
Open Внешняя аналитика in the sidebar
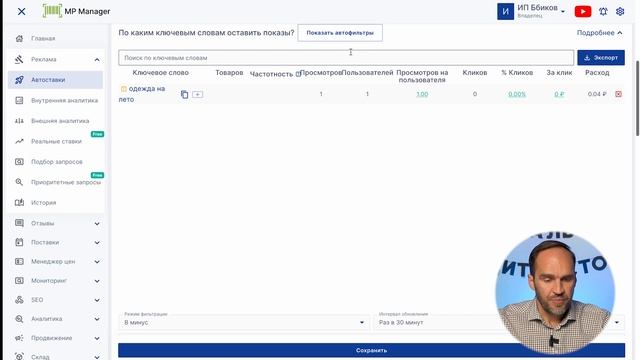click(x=60, y=121)
